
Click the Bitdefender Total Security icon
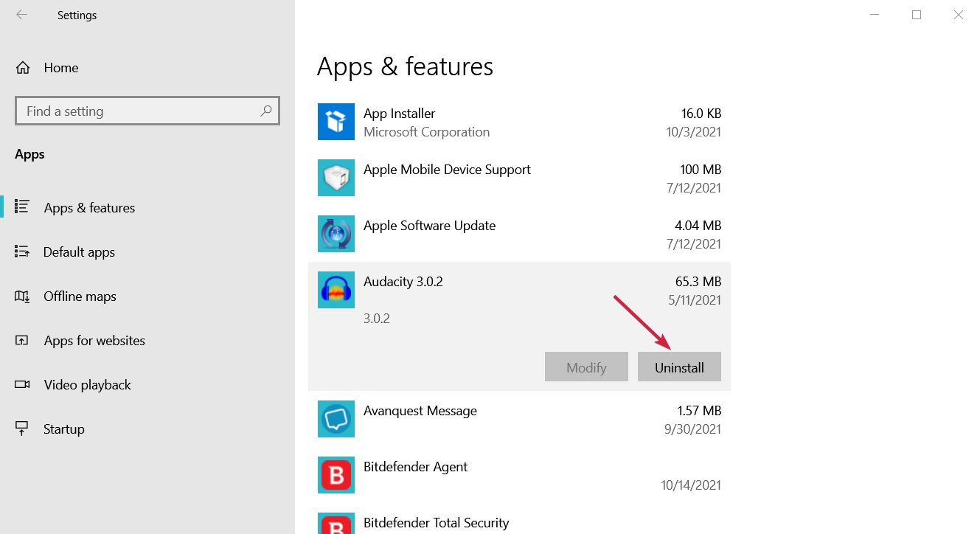[336, 524]
